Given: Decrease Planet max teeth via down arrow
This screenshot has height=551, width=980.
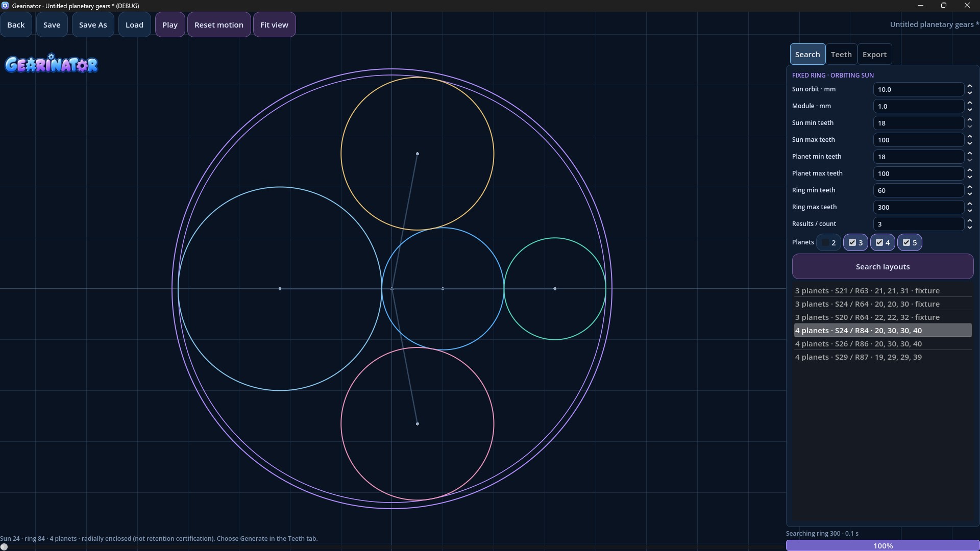Looking at the screenshot, I should point(970,177).
